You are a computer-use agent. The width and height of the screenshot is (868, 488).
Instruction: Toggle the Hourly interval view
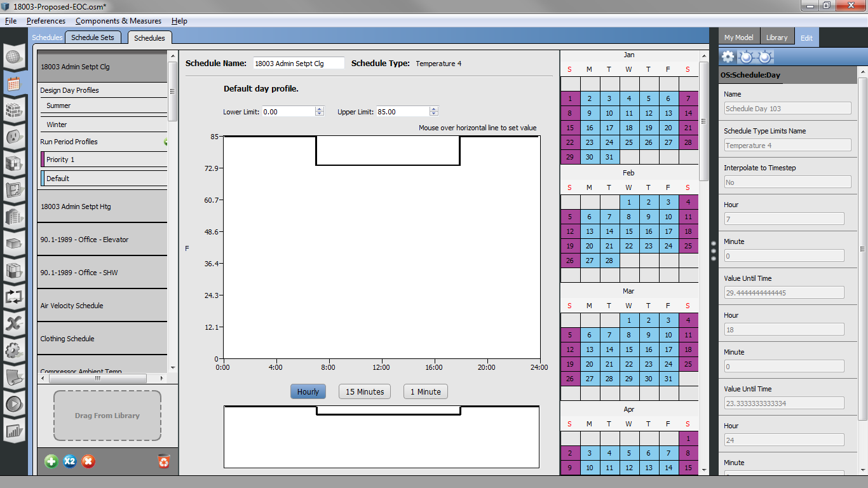click(308, 391)
